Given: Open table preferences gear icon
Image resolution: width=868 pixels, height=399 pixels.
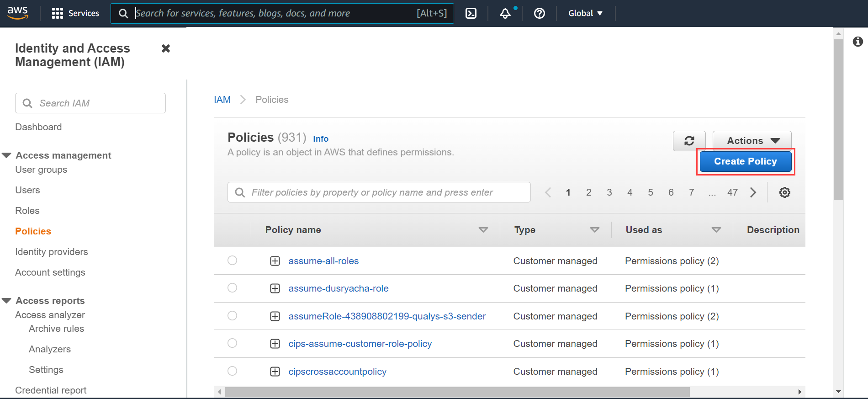Looking at the screenshot, I should pyautogui.click(x=785, y=192).
